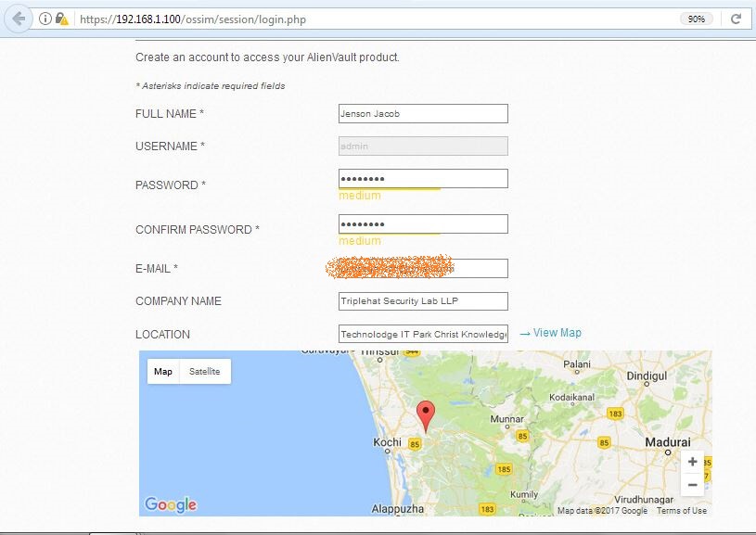Edit the Company Name field
Screen dimensions: 756x535
click(423, 301)
